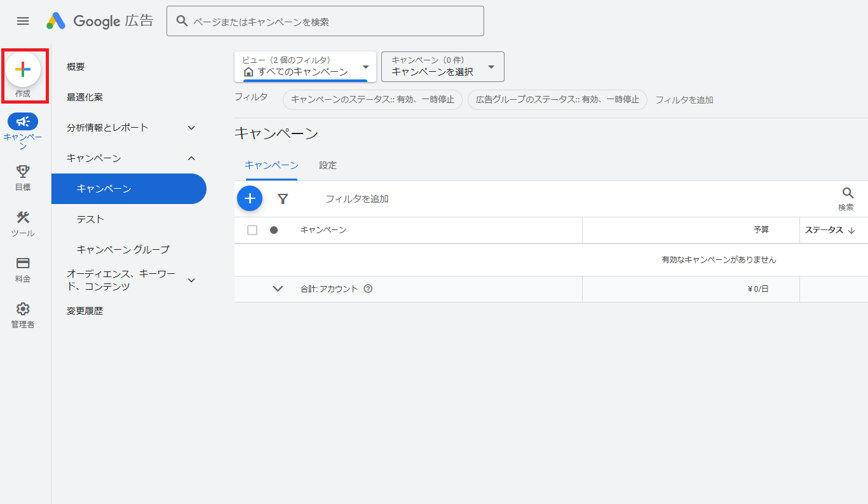
Task: Select the キャンペーン tab
Action: pos(271,165)
